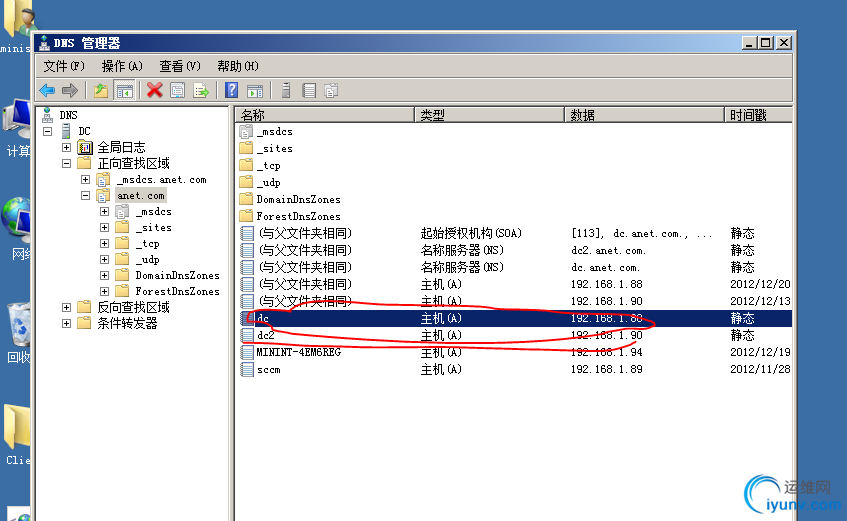Expand the _msdcs.anet.com zone node
Screen dimensions: 847x521
pos(85,179)
